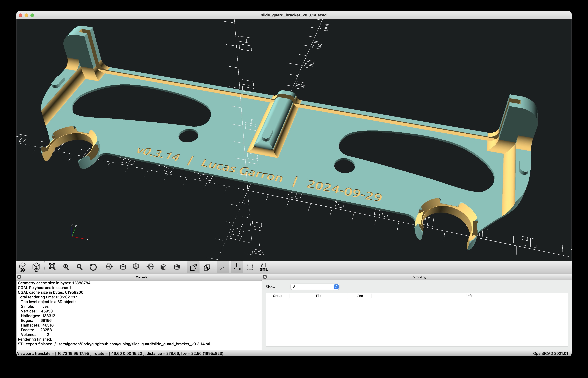Reset the view with the circular arrow icon
Image resolution: width=588 pixels, height=378 pixels.
(x=93, y=267)
